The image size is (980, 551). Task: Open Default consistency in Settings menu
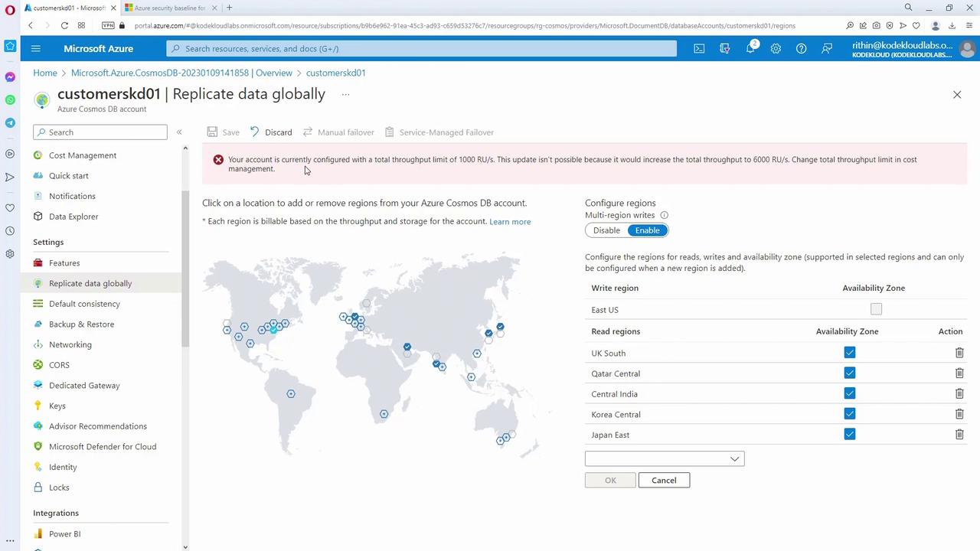(x=84, y=304)
